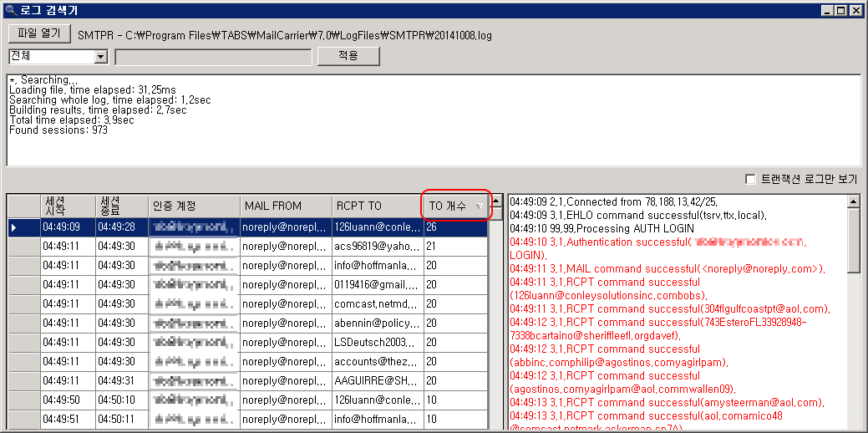Click the magnifier icon in title bar
The height and width of the screenshot is (433, 868).
[9, 9]
